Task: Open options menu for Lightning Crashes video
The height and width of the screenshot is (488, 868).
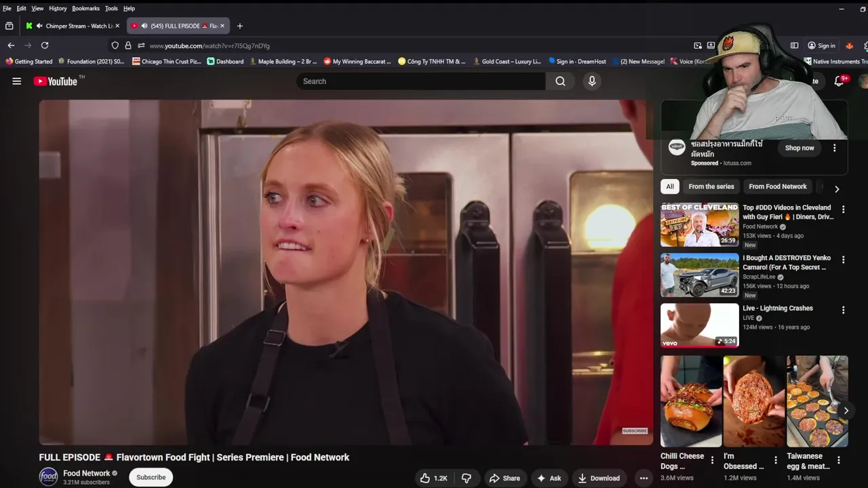Action: point(844,310)
